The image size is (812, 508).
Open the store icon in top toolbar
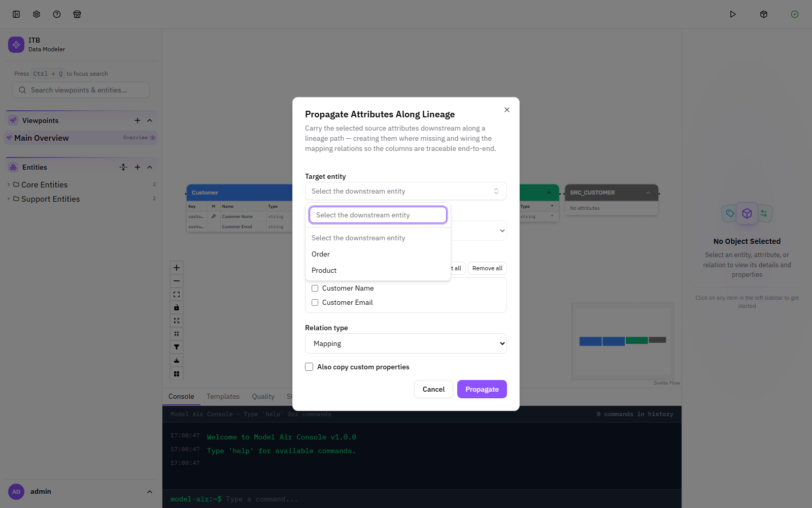coord(77,14)
